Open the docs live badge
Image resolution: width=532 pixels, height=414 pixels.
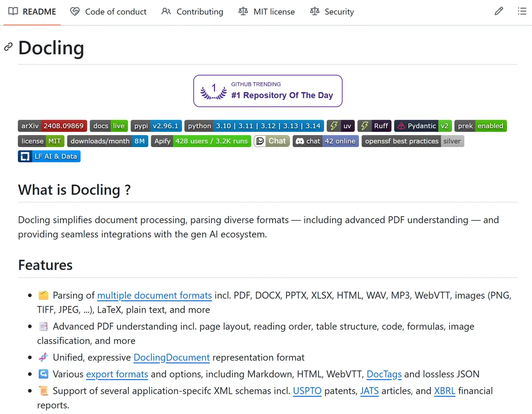(109, 126)
